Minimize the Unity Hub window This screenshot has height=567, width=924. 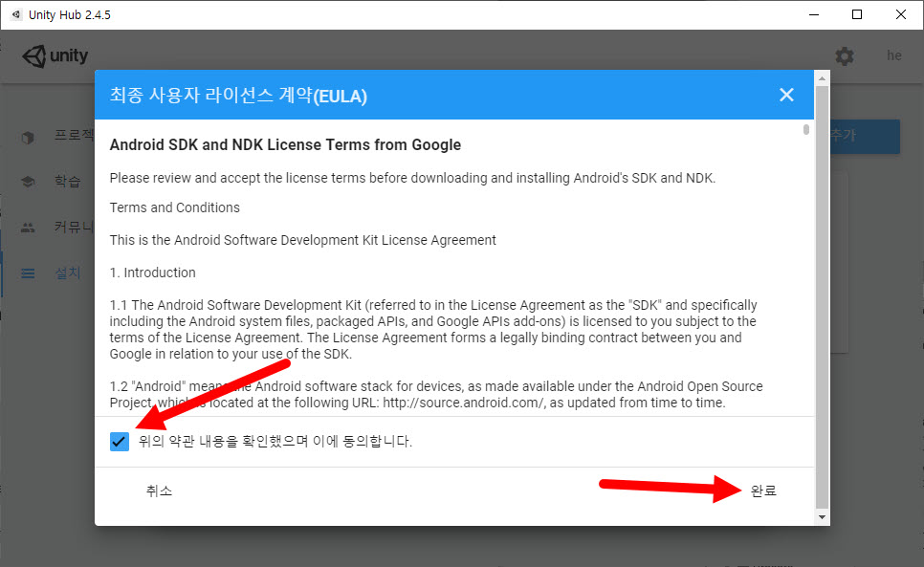[x=814, y=14]
